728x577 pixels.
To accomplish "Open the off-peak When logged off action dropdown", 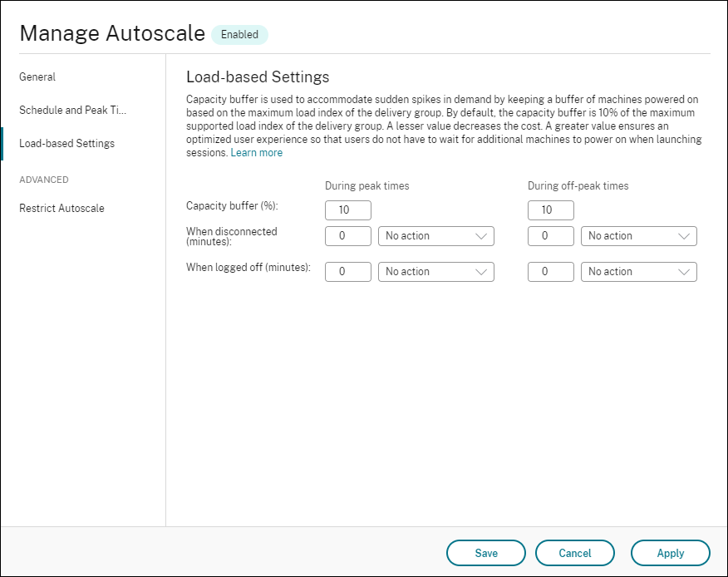I will [638, 271].
